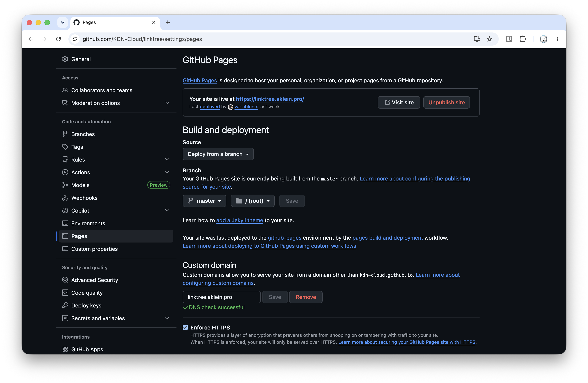
Task: Click the Advanced Security shield-search icon
Action: click(65, 280)
